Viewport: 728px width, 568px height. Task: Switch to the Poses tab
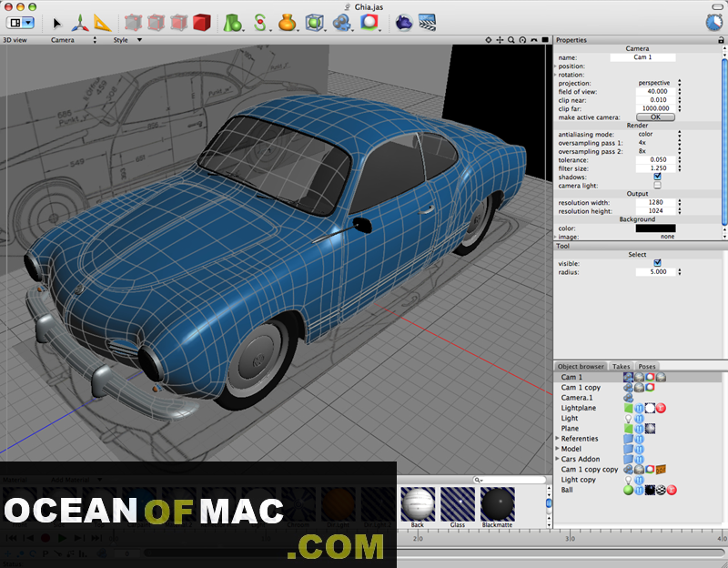[x=647, y=367]
